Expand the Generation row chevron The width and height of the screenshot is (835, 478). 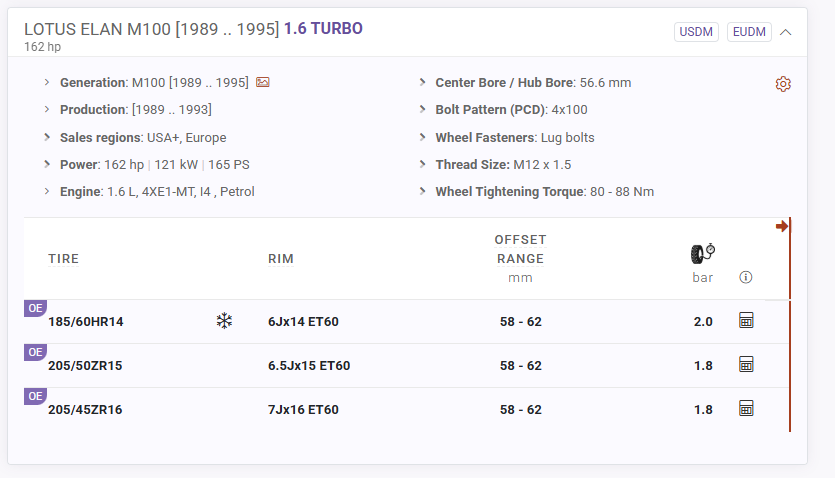(x=47, y=83)
